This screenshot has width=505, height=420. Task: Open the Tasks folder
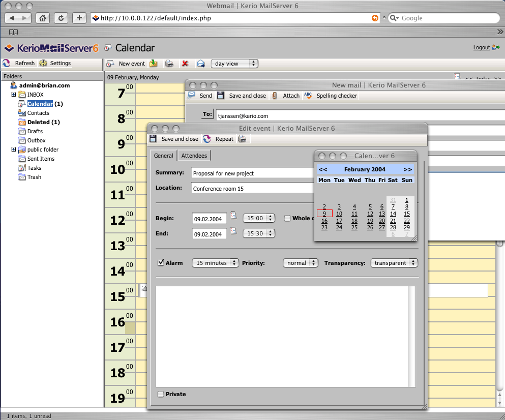pos(34,168)
